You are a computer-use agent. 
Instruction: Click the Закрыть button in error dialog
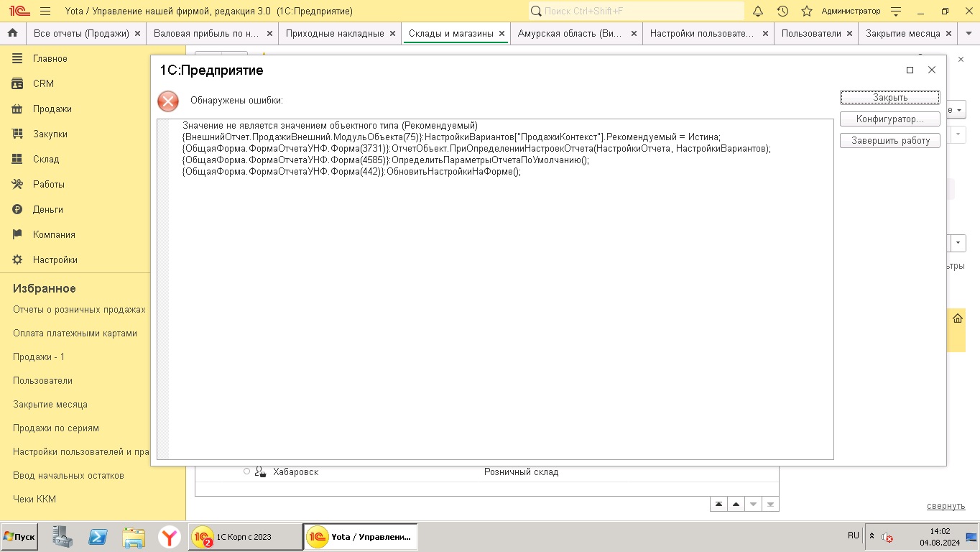pos(890,97)
